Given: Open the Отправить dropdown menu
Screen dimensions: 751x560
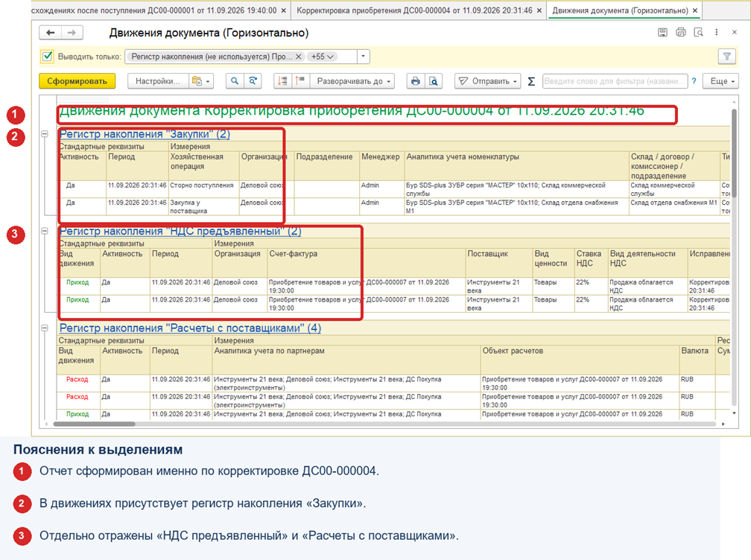Looking at the screenshot, I should (x=487, y=81).
